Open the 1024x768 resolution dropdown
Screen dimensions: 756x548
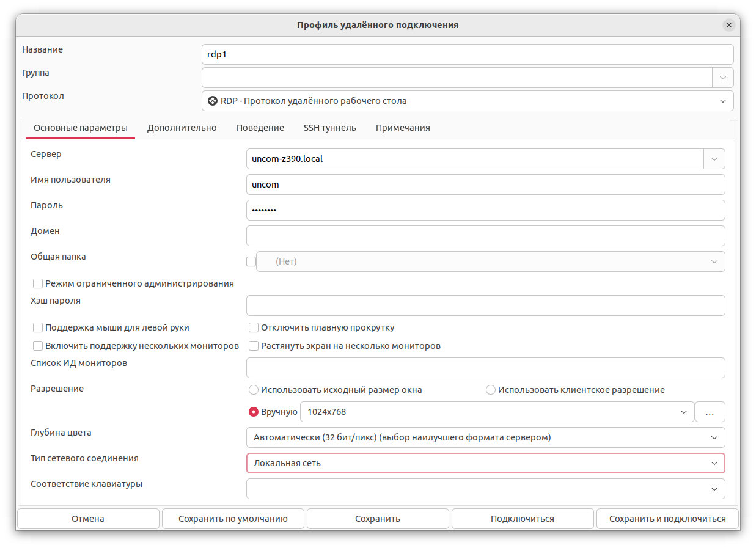(x=497, y=412)
